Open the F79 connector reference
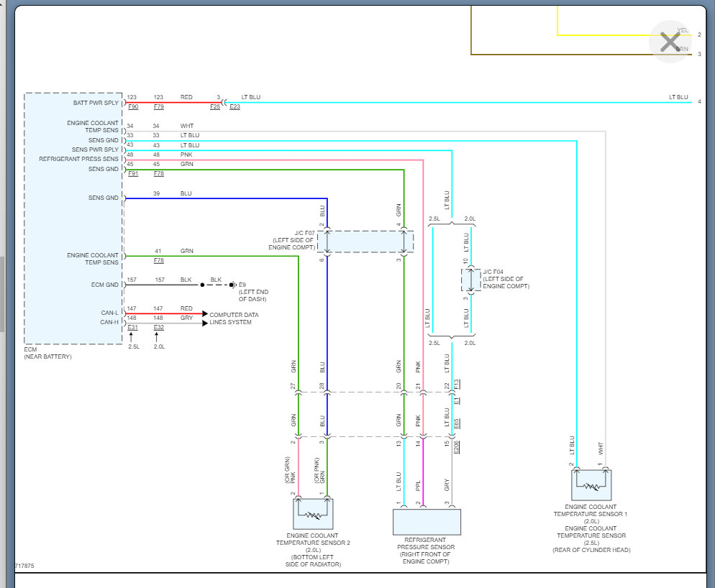This screenshot has width=715, height=588. point(159,106)
